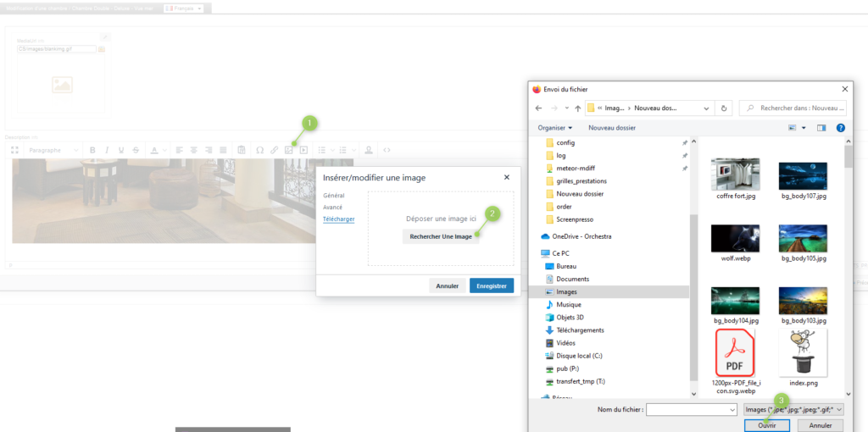Refresh the file dialog folder view
The image size is (868, 432).
click(724, 108)
